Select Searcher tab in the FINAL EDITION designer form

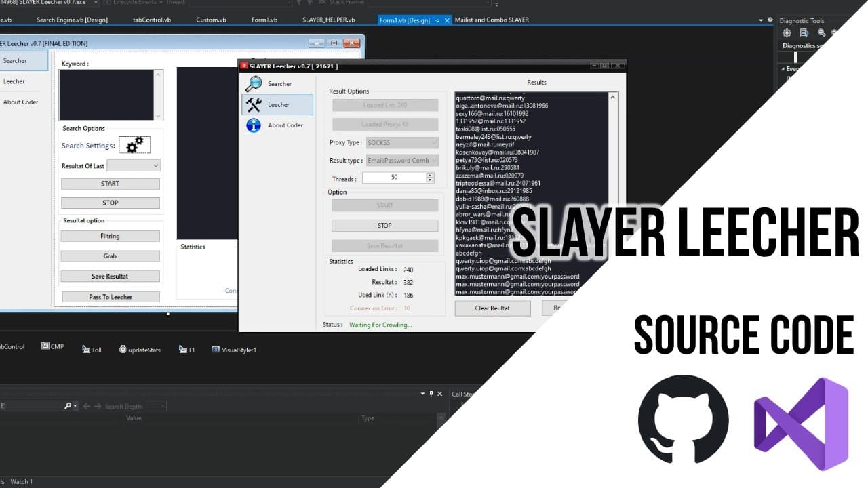[22, 60]
